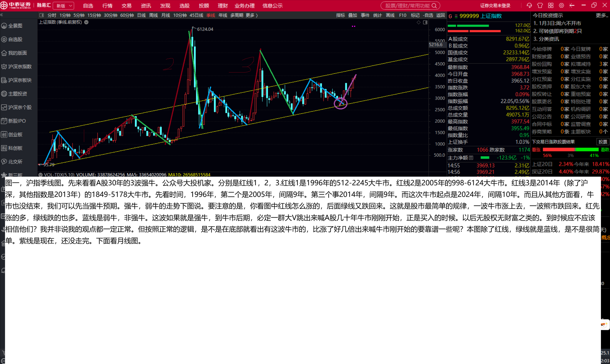The height and width of the screenshot is (364, 610).
Task: Open the 新版 version dropdown
Action: (64, 6)
